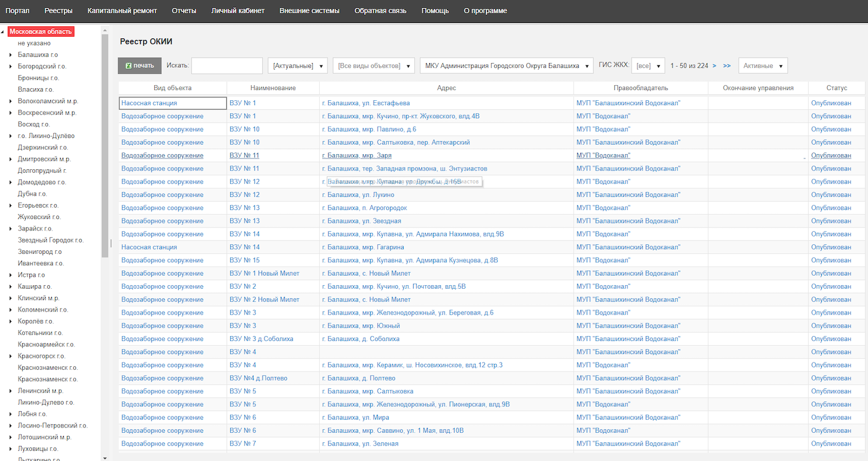868x461 pixels.
Task: Open the ГИС ЖКХ [все] dropdown
Action: [x=648, y=65]
